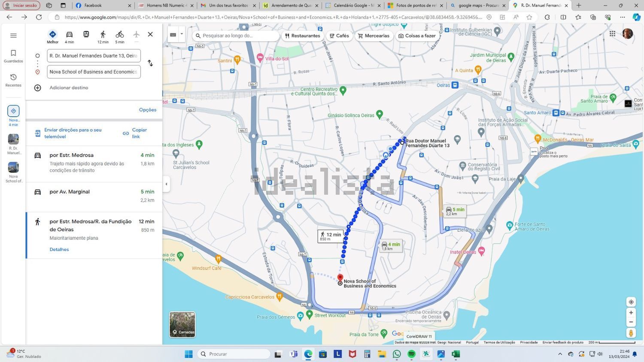
Task: Open the Camadas layers thumbnail
Action: 182,324
